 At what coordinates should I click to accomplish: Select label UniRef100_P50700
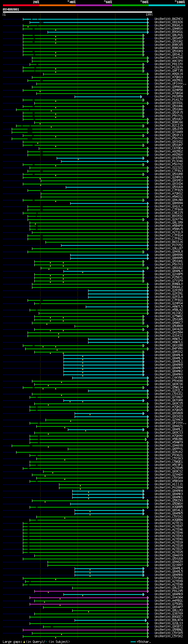(x=169, y=139)
